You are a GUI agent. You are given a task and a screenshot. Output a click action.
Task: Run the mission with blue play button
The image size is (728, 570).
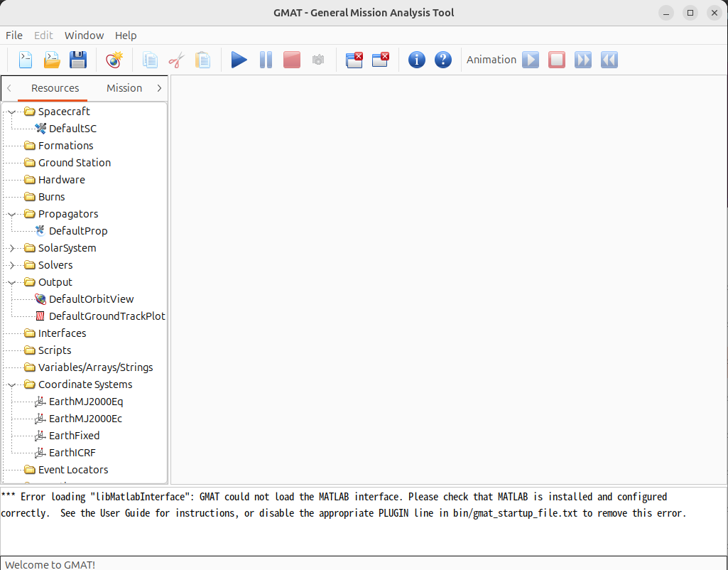coord(239,60)
